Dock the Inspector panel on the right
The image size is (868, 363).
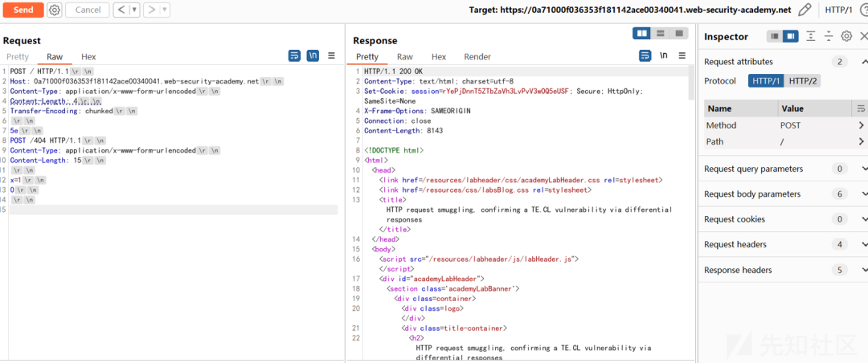791,36
